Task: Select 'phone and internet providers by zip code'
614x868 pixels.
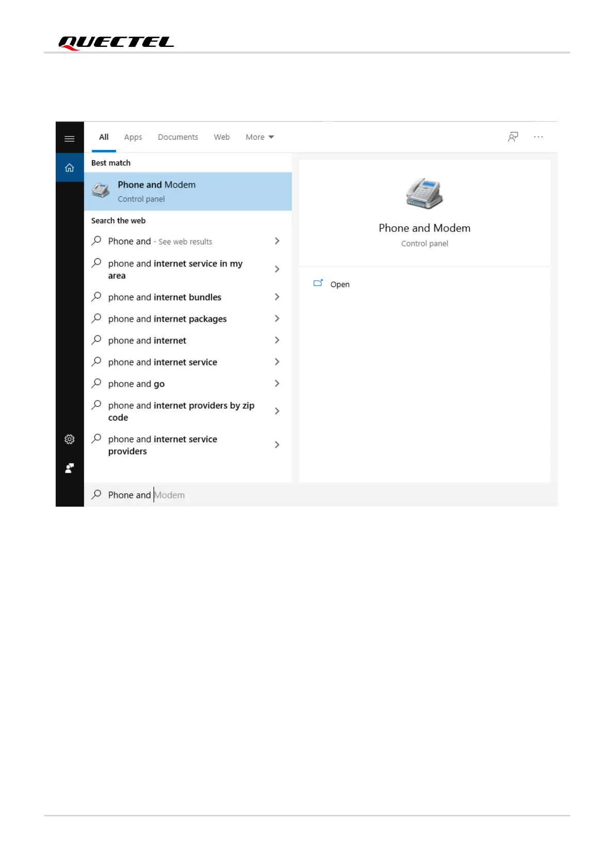Action: pos(188,411)
